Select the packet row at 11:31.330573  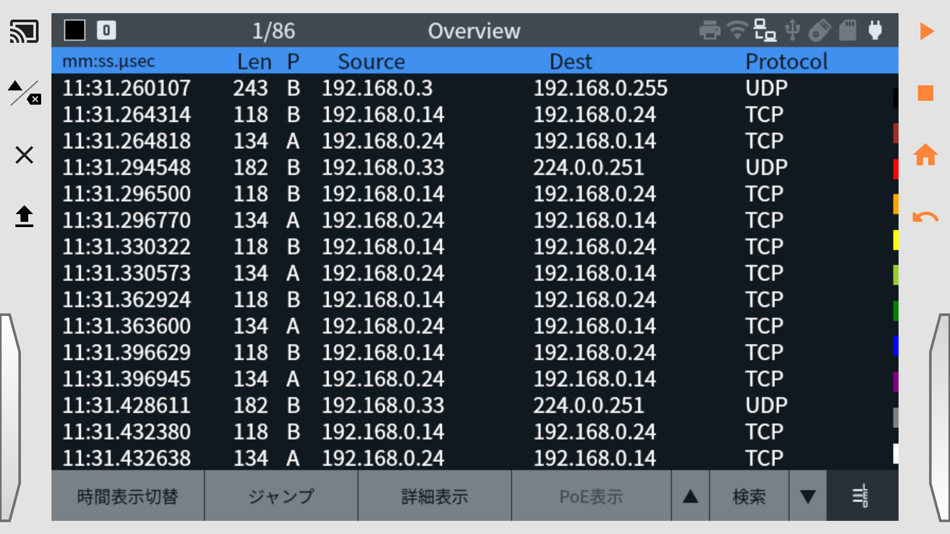[473, 273]
